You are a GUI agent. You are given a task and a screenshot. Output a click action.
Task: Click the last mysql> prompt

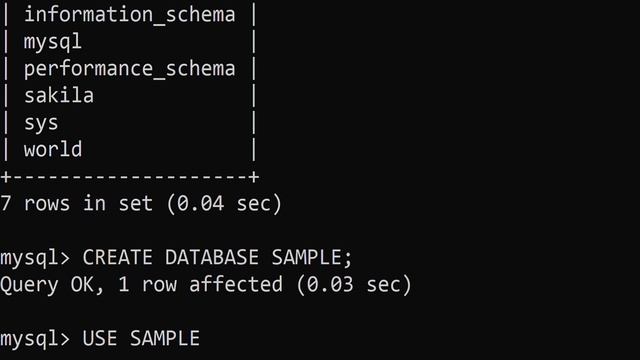[x=35, y=340]
